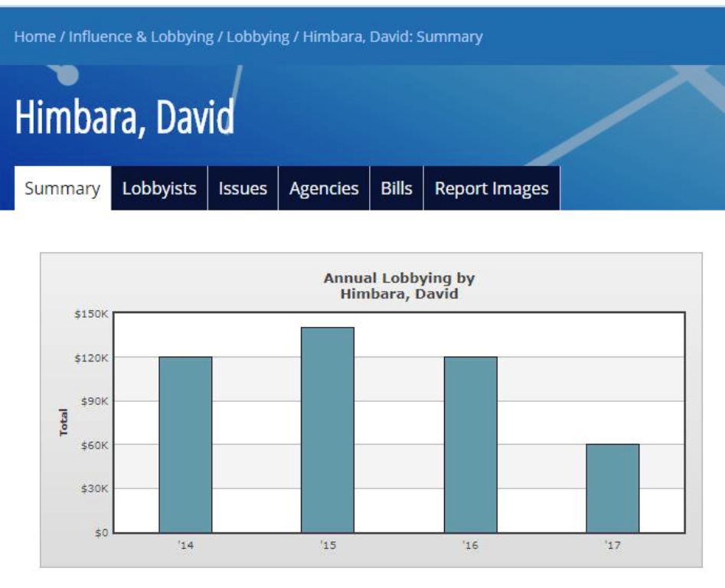The image size is (725, 588).
Task: Click the Annual Lobbying chart title
Action: [399, 286]
